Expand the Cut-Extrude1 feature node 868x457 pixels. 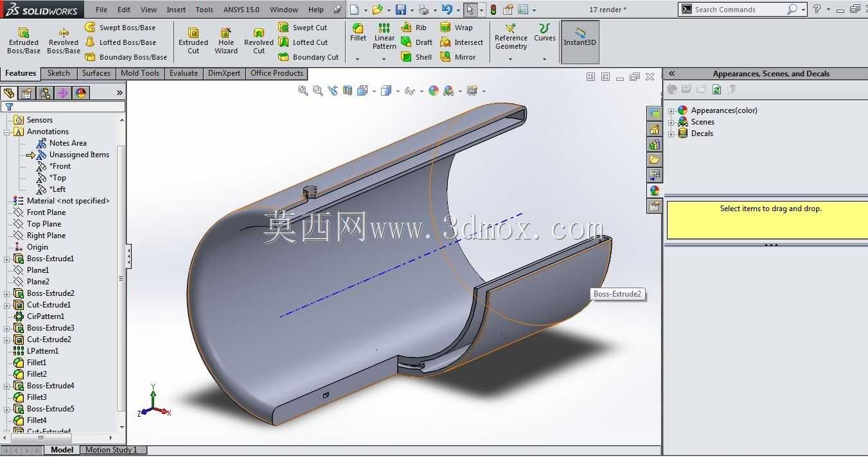click(7, 305)
